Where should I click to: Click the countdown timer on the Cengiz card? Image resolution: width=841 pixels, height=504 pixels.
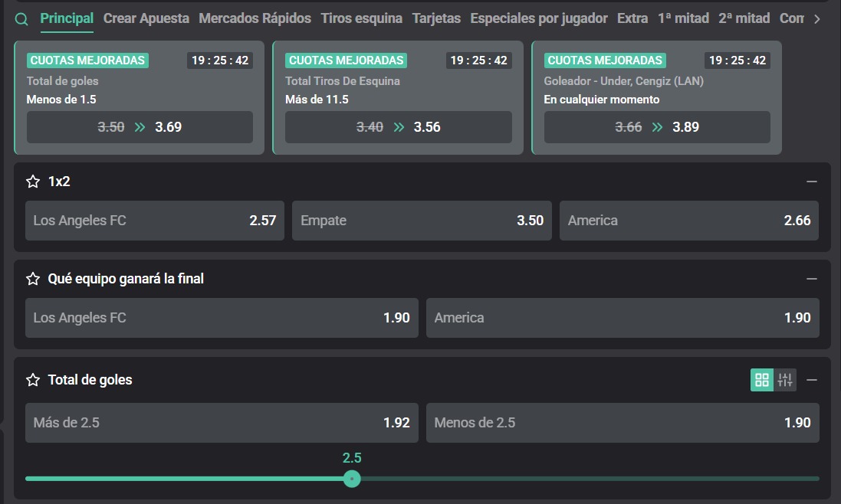[738, 61]
